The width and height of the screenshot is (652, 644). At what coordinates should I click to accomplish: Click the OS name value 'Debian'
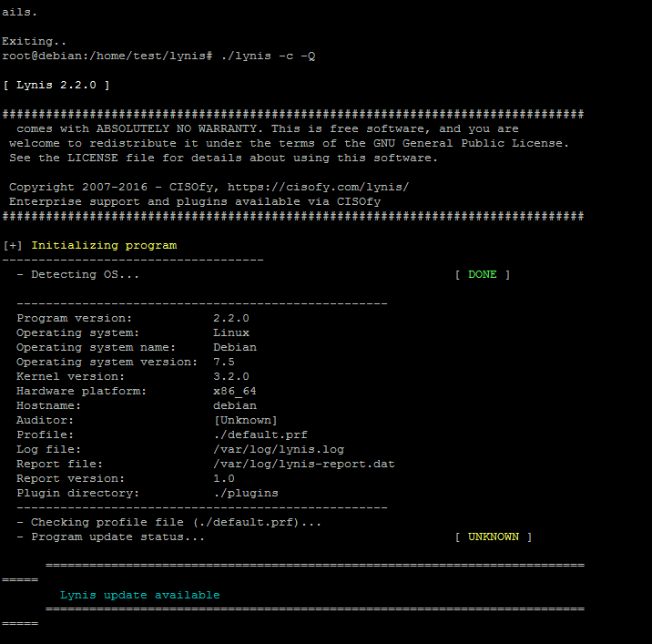pyautogui.click(x=235, y=347)
